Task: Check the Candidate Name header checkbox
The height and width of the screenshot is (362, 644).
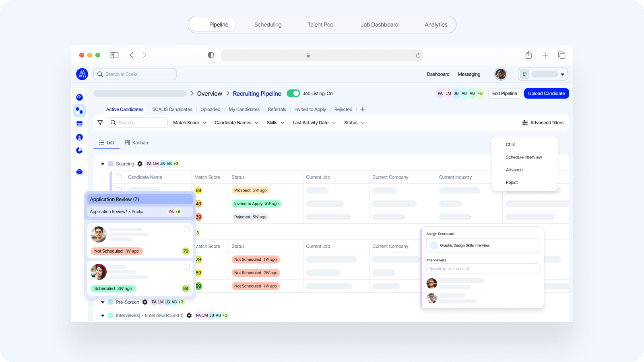Action: tap(119, 177)
